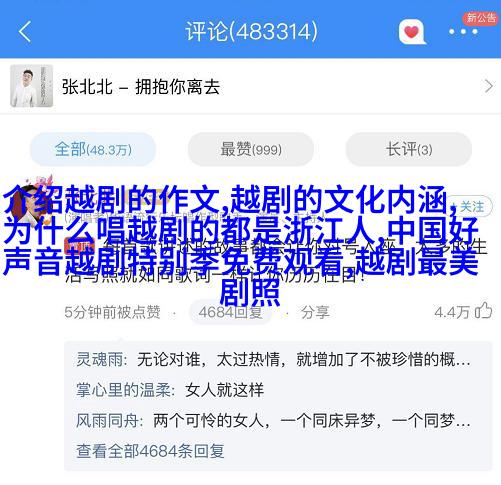
Task: Like the comment with thumbs-up icon
Action: [484, 311]
